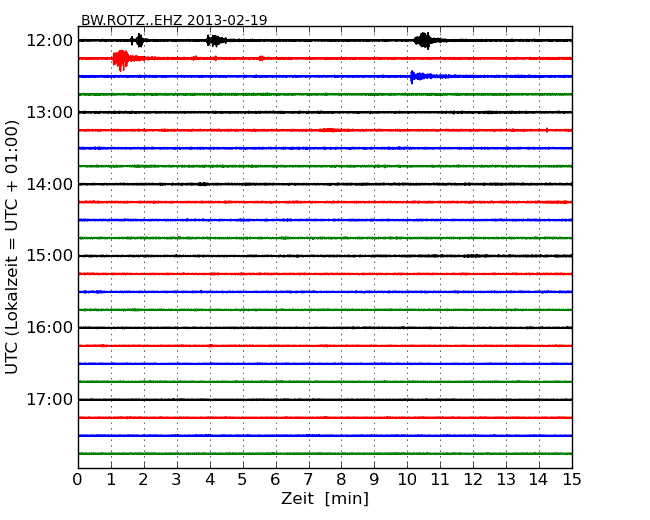Screen dimensions: 650x520
Task: Click the x-axis label Zeit [min]
Action: [x=325, y=498]
